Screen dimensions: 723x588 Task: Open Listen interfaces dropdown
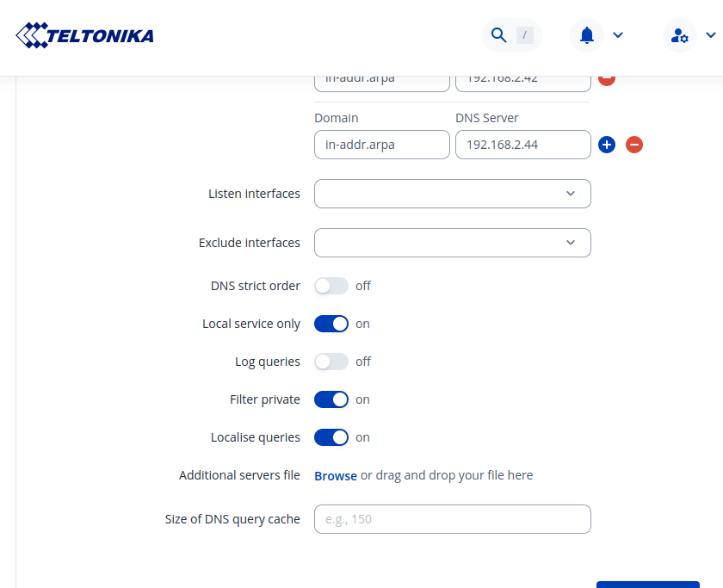[453, 194]
